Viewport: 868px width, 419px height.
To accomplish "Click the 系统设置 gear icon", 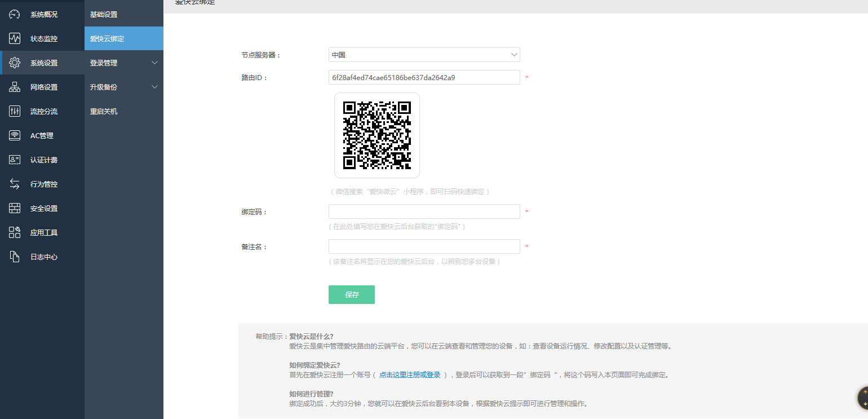I will 15,63.
